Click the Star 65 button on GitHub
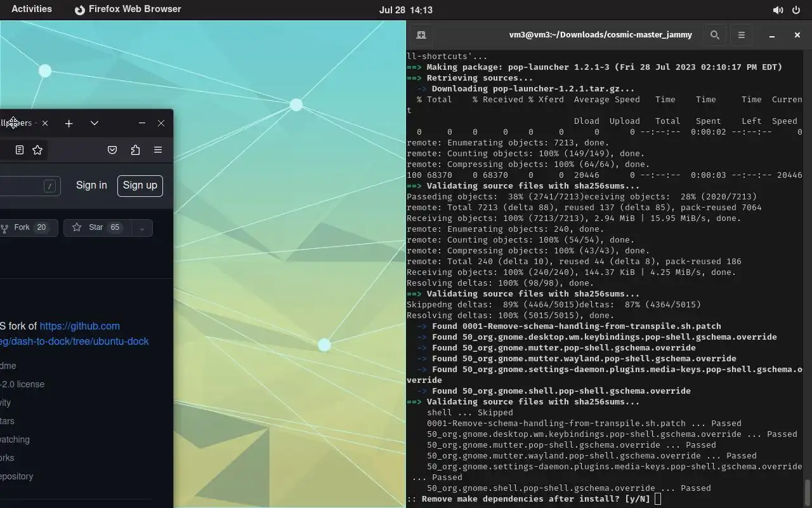The width and height of the screenshot is (812, 508). pyautogui.click(x=97, y=227)
